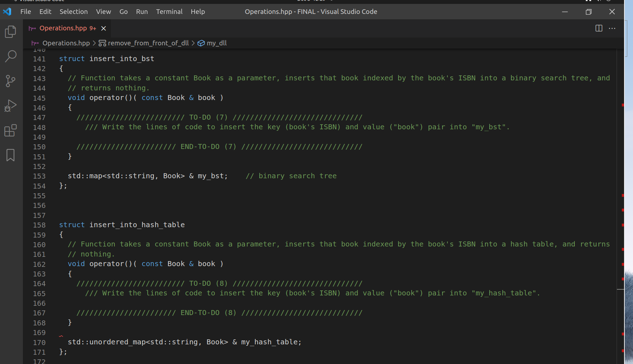Open the Help menu
Viewport: 633px width, 364px height.
pos(198,11)
